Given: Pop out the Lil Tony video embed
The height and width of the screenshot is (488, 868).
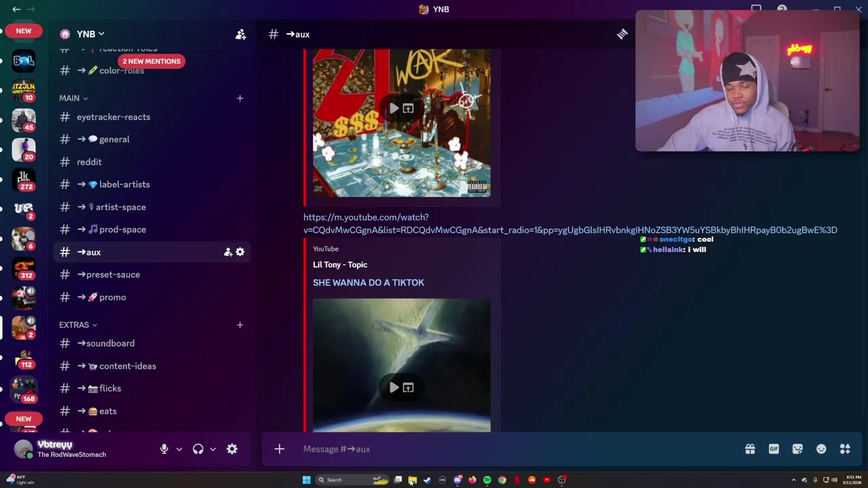Looking at the screenshot, I should coord(408,388).
